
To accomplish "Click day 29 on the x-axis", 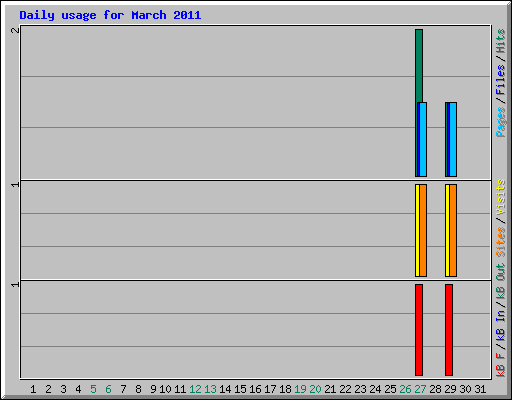I will pyautogui.click(x=450, y=389).
